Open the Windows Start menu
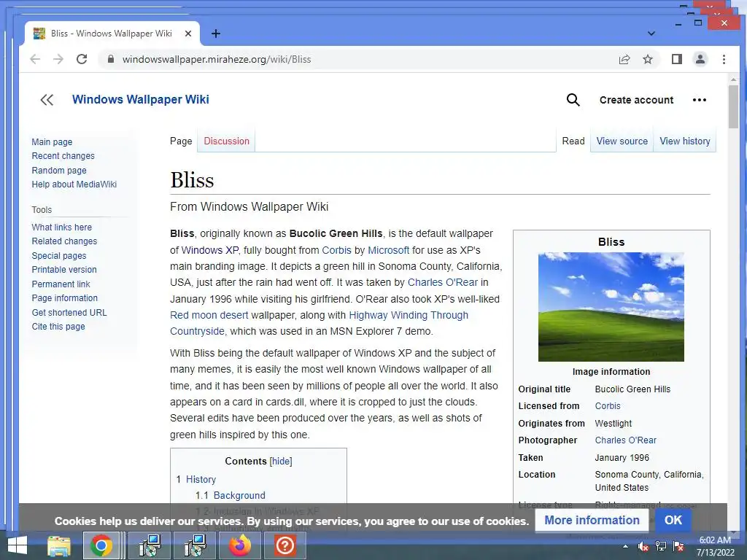This screenshot has width=747, height=560. (x=18, y=545)
